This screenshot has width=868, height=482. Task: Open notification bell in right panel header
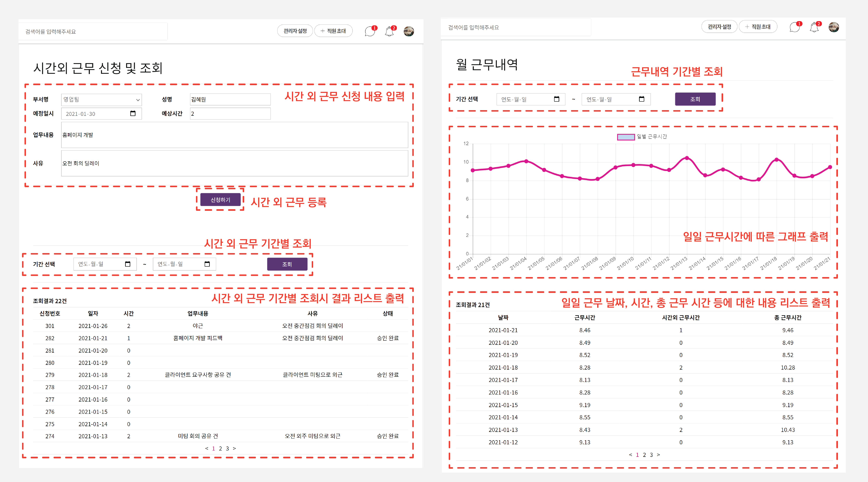click(814, 27)
